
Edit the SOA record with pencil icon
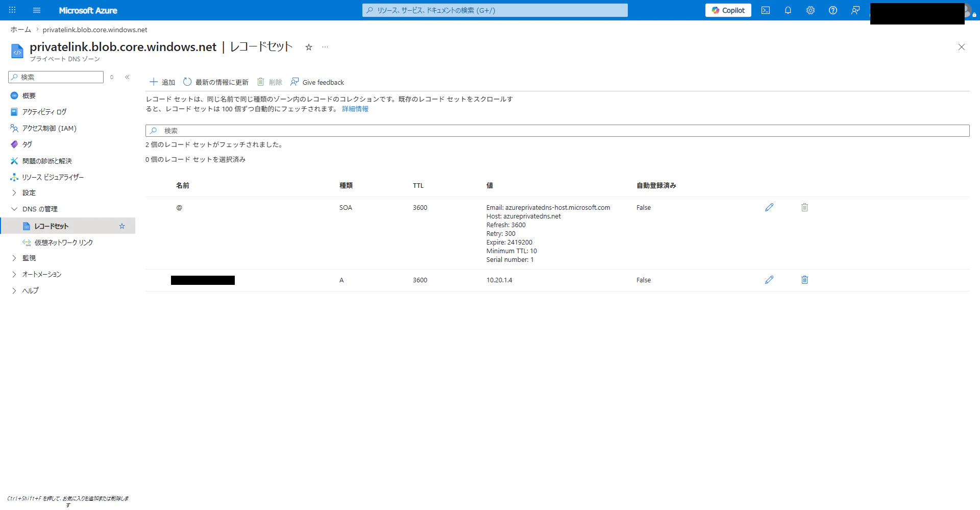(769, 207)
